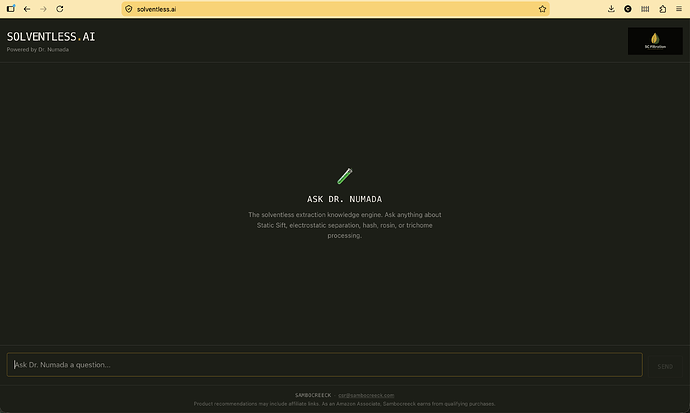Viewport: 690px width, 413px height.
Task: Open the library sidebar icon in toolbar
Action: [645, 9]
